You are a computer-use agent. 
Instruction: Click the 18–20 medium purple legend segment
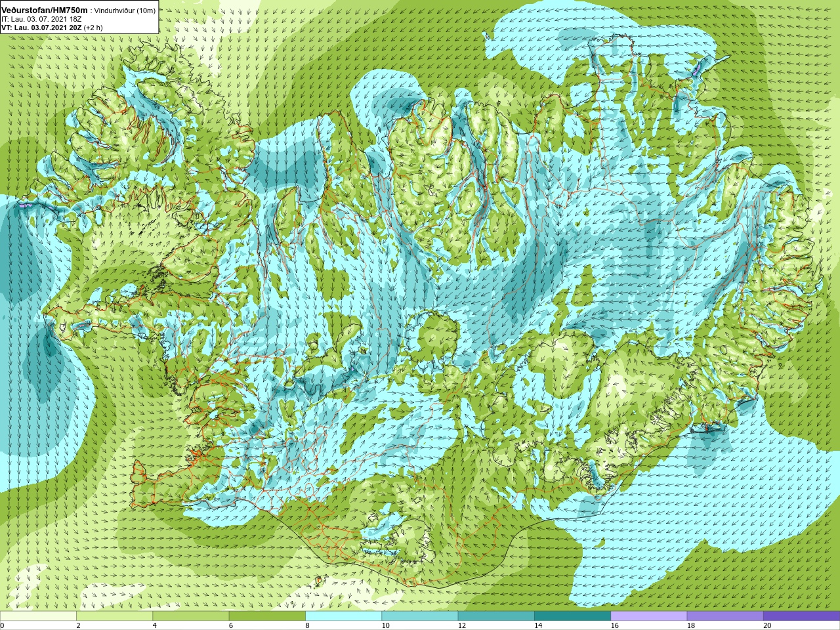[725, 616]
